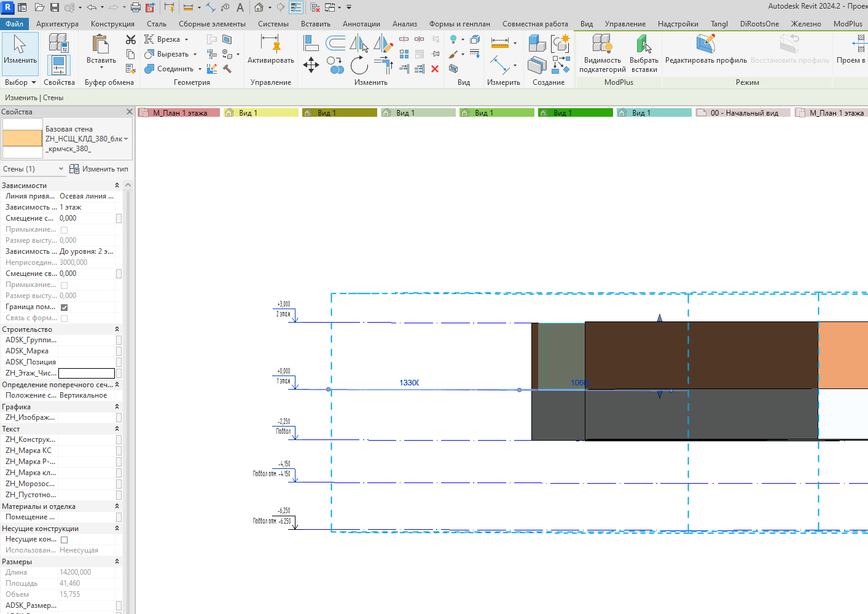Click the Mirror pick axis icon

pos(359,43)
